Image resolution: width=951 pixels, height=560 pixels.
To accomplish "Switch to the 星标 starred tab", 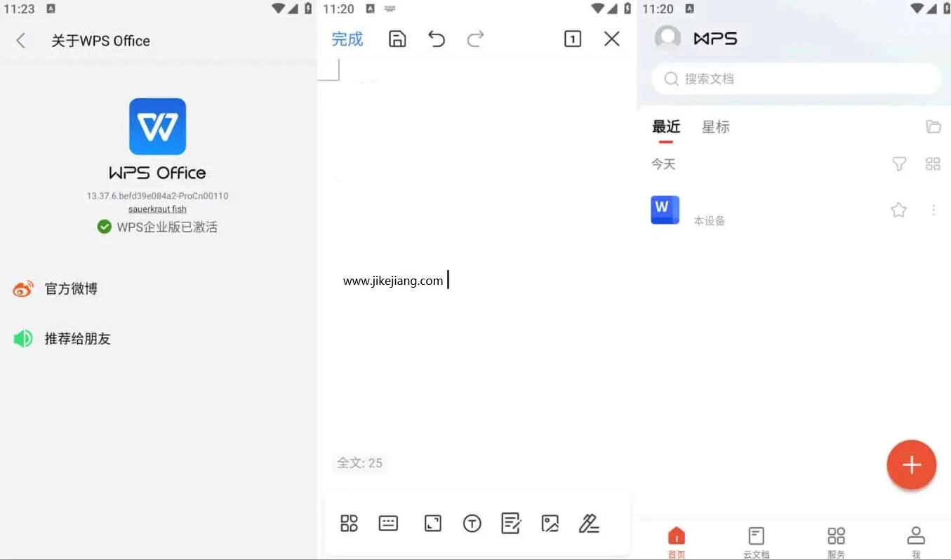I will point(716,127).
